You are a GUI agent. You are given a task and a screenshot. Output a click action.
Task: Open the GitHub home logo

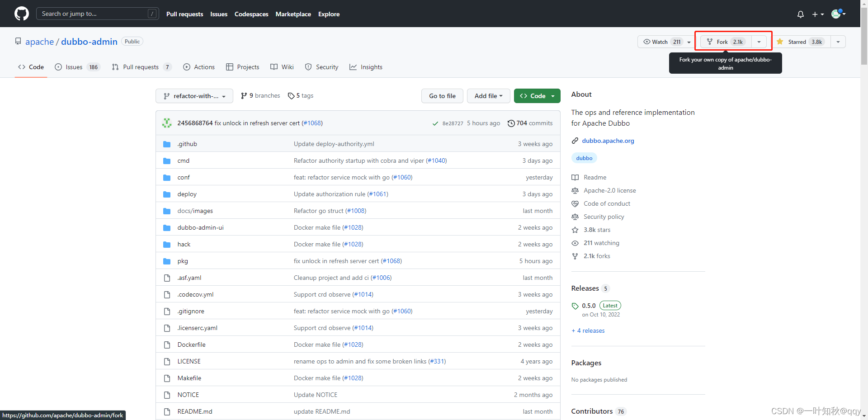point(22,14)
